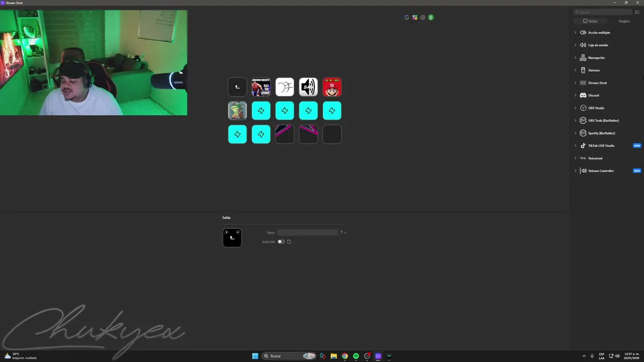The height and width of the screenshot is (362, 644).
Task: Open the green E profile avatar
Action: (x=431, y=17)
